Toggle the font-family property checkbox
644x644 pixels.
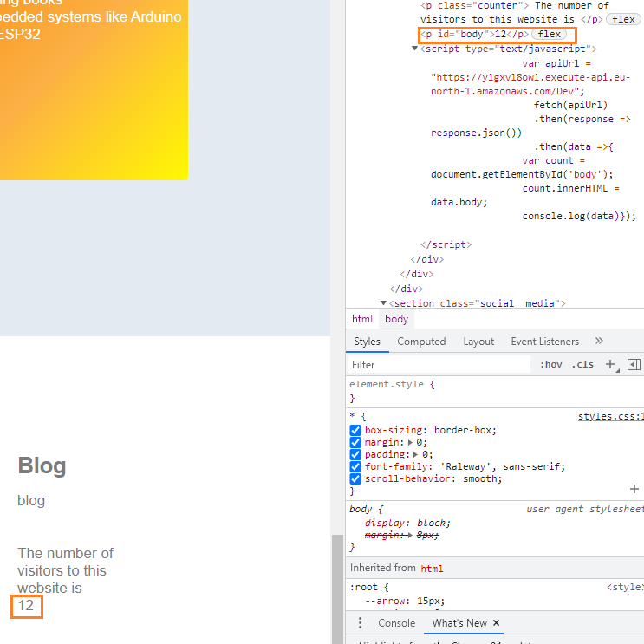pos(355,466)
